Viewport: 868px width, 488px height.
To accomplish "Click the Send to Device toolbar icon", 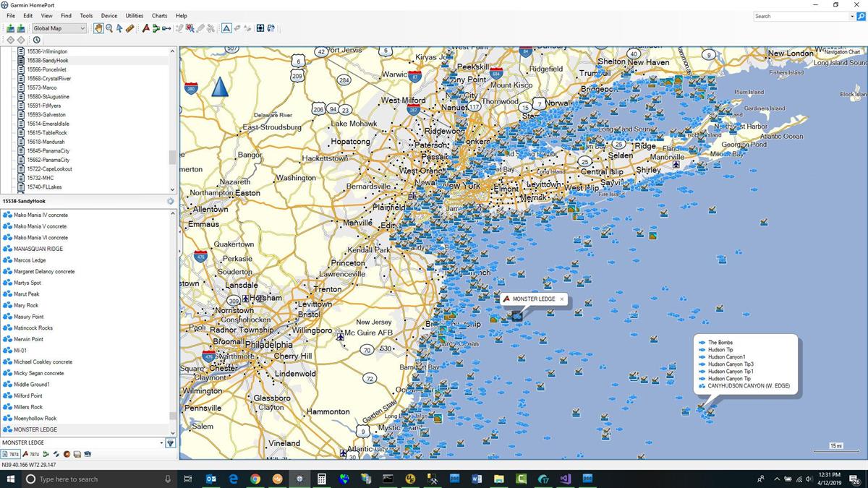I will [x=11, y=28].
